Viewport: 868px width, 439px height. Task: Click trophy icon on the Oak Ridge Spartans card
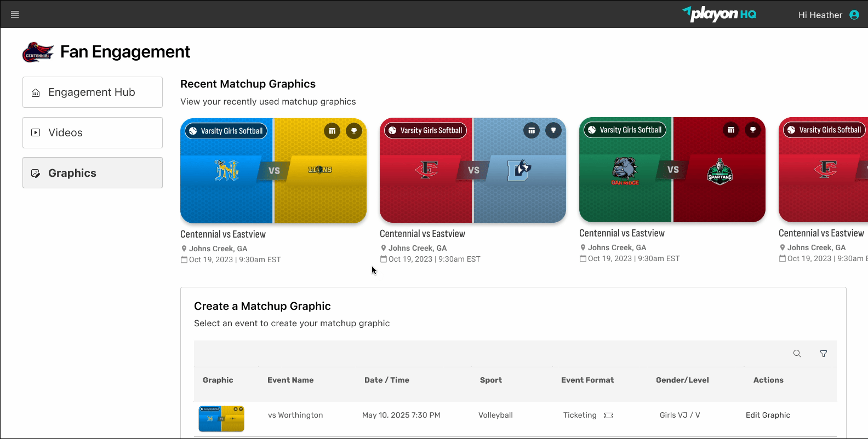point(753,130)
